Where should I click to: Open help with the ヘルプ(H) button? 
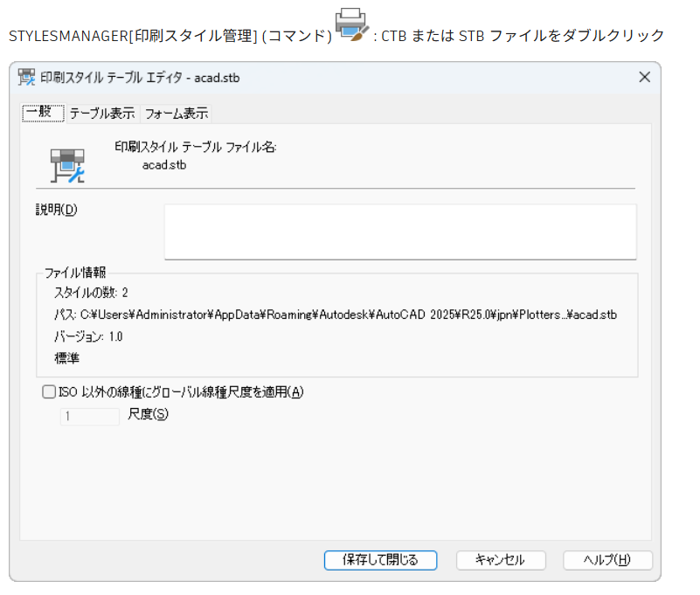click(607, 560)
